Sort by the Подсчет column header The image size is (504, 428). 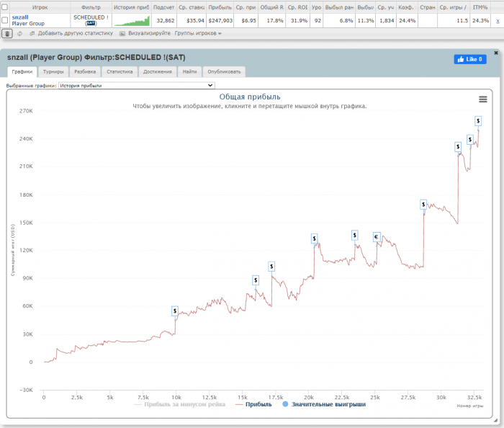point(163,7)
